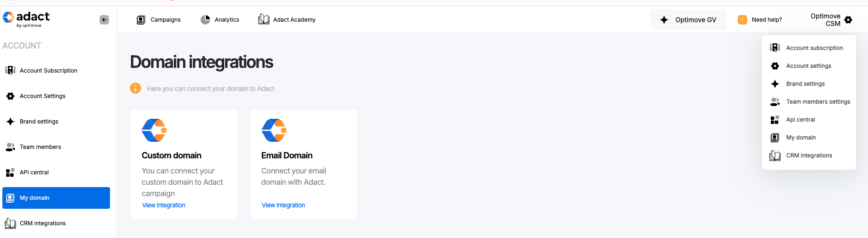This screenshot has width=868, height=238.
Task: Open the Campaigns top navigation item
Action: (x=159, y=20)
